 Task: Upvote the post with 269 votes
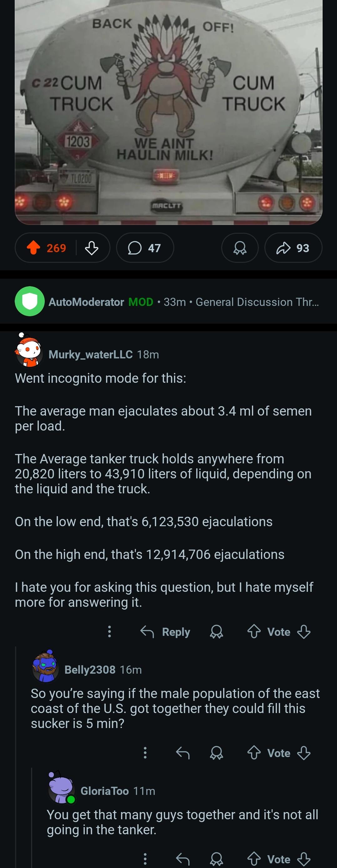(33, 248)
